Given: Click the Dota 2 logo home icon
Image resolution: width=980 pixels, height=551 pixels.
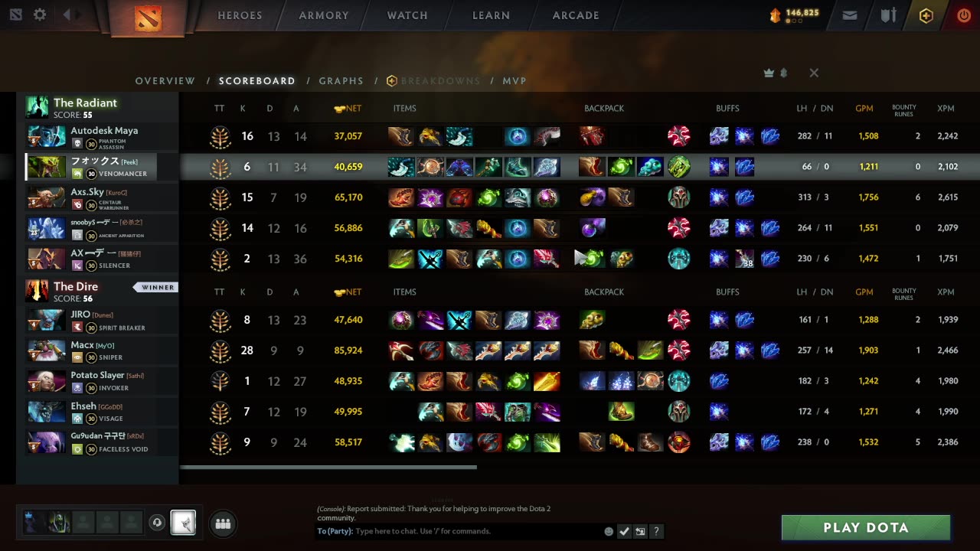Looking at the screenshot, I should (148, 18).
